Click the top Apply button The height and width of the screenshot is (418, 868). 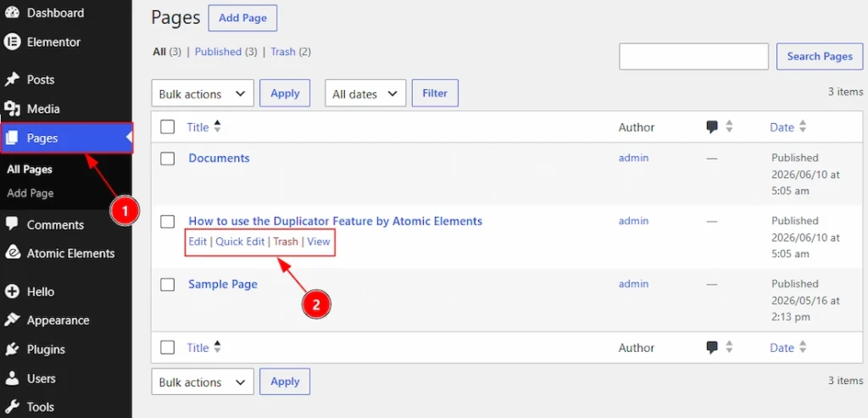[x=285, y=93]
